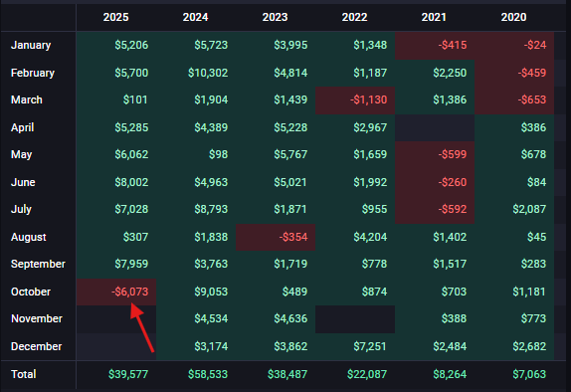The image size is (571, 392).
Task: Select the May 2024 cell $98
Action: (196, 154)
